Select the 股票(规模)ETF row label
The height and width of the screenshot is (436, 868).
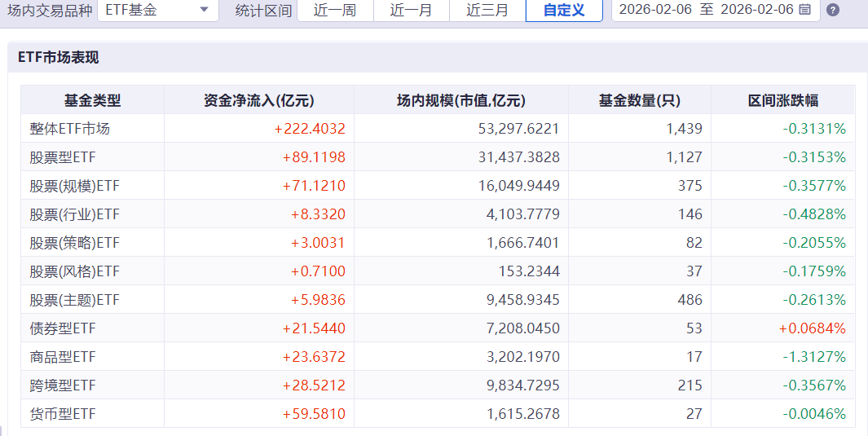[75, 186]
